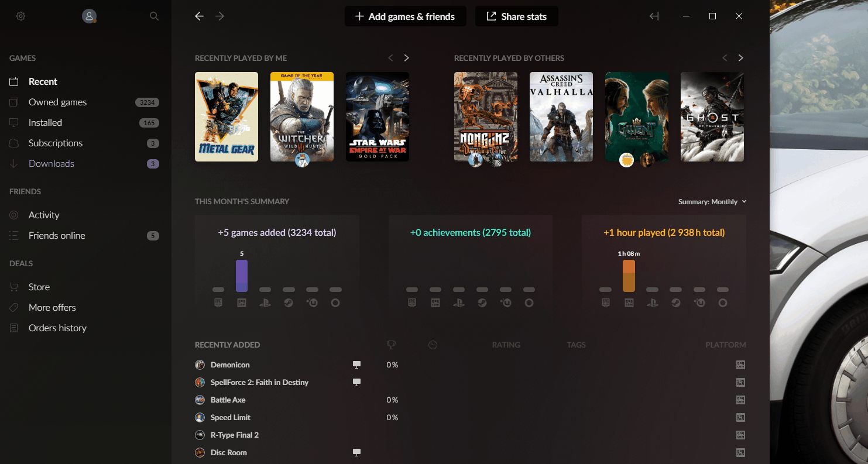Show next recently played by me games
Viewport: 868px width, 464px height.
407,58
